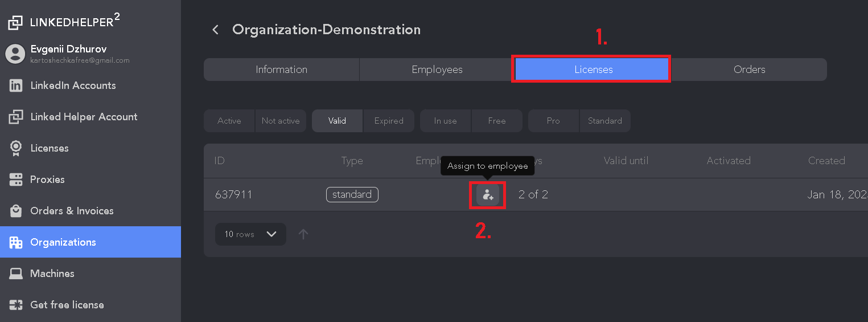
Task: Click the Assign to employee icon button
Action: pyautogui.click(x=488, y=195)
